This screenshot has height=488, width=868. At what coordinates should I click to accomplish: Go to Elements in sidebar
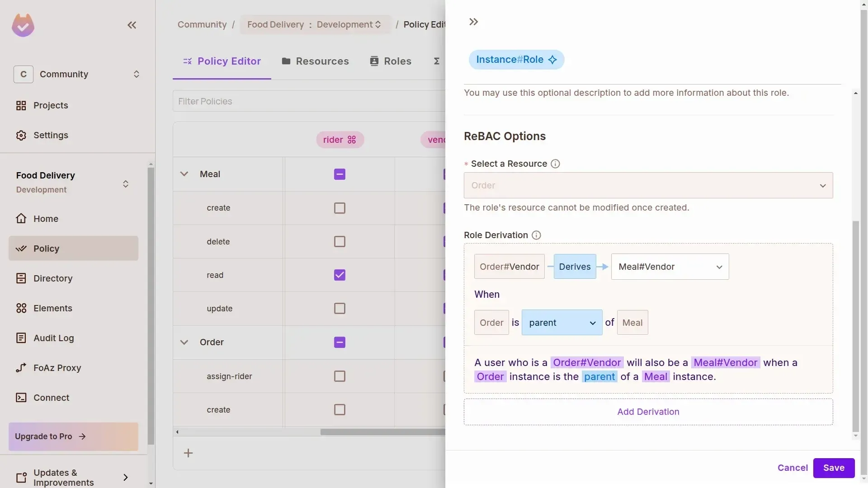point(52,308)
